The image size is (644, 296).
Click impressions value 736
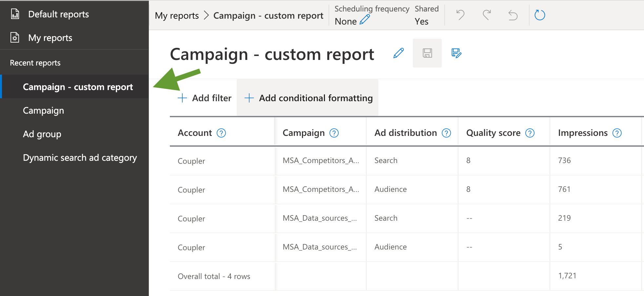[x=564, y=160]
